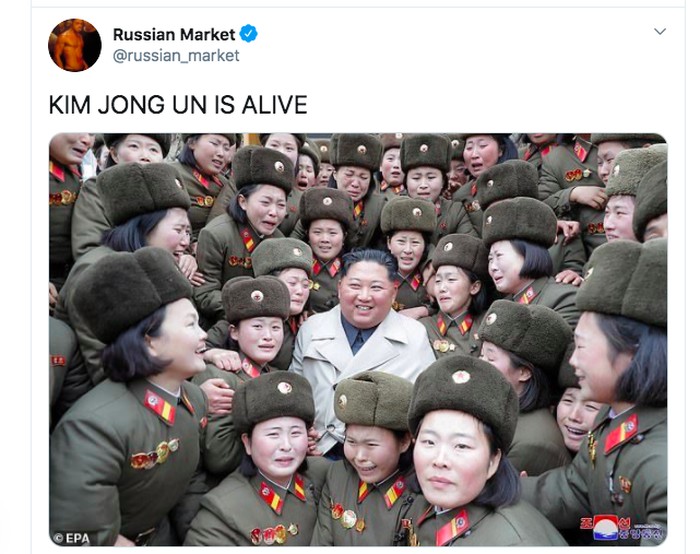This screenshot has width=700, height=554.
Task: Click the Korean text beside the watermark logo
Action: pos(640,528)
